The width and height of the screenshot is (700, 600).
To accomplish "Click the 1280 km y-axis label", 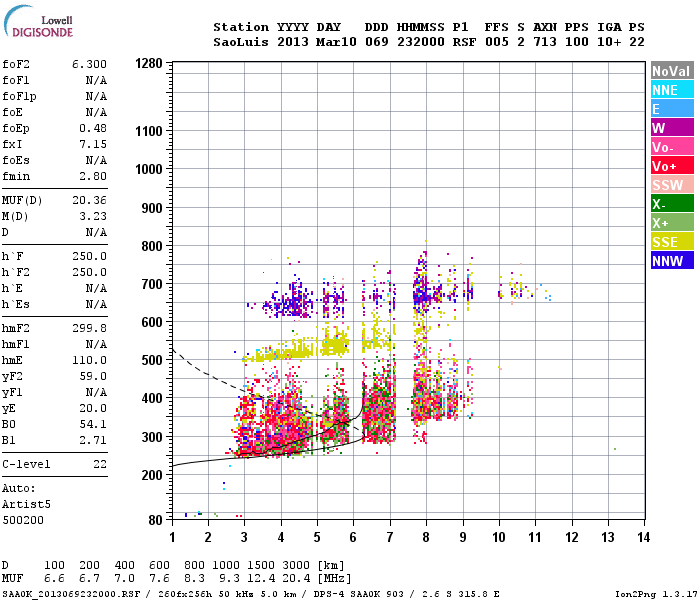I will coord(149,63).
